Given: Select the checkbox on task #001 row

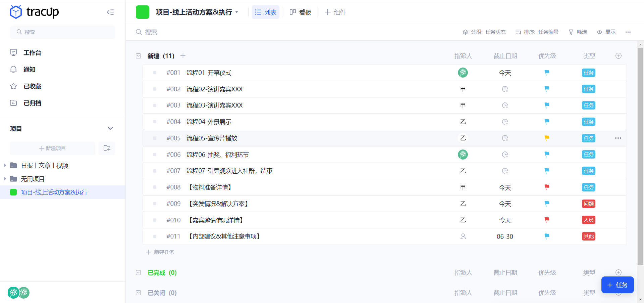Looking at the screenshot, I should pos(154,73).
